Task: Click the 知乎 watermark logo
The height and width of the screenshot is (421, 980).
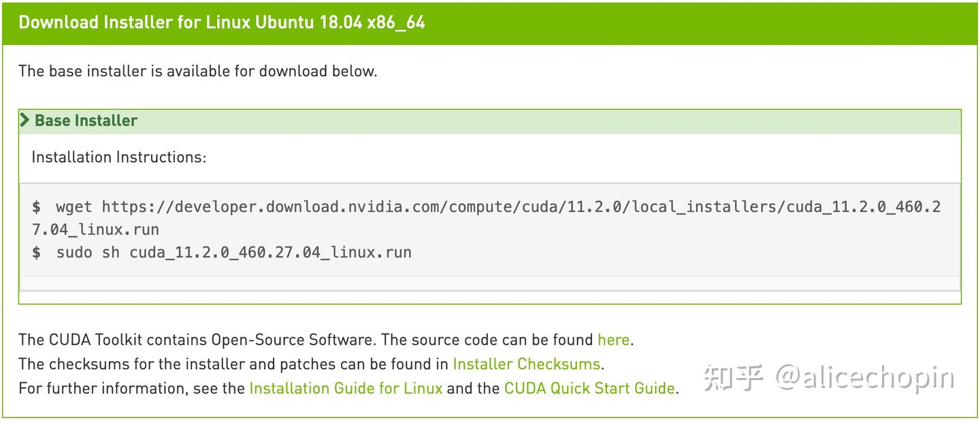Action: (x=734, y=377)
